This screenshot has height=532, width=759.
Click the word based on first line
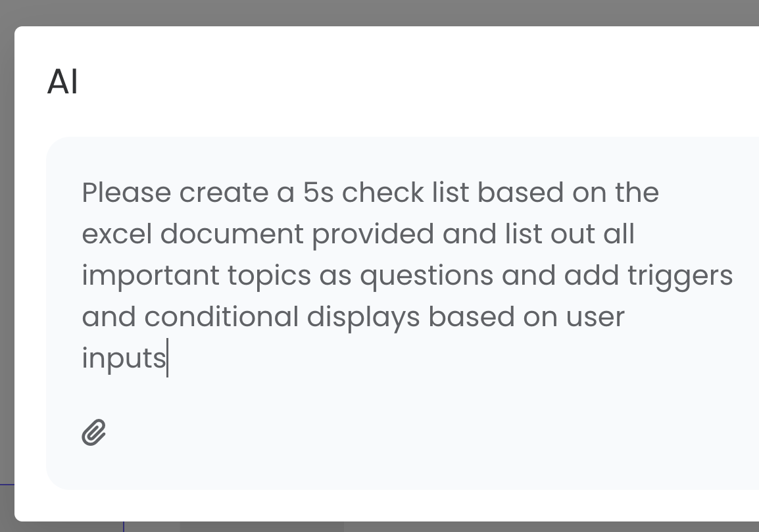coord(520,193)
